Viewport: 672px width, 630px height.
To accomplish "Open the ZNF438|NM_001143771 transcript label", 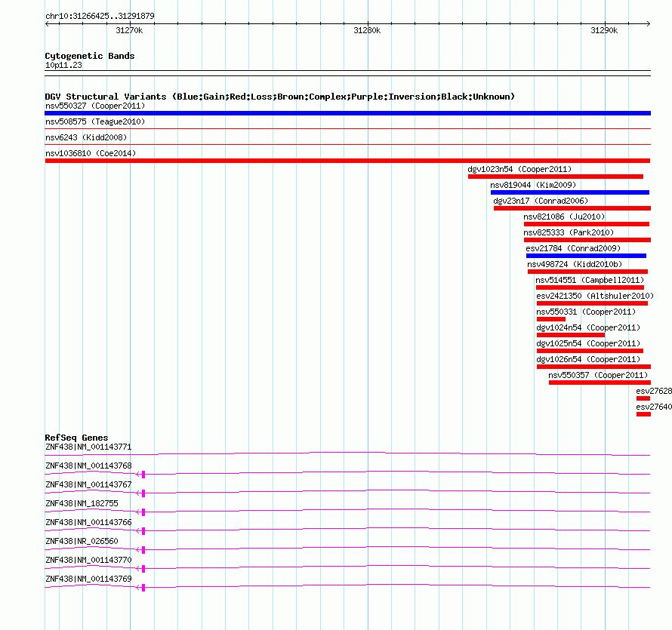I will point(88,447).
